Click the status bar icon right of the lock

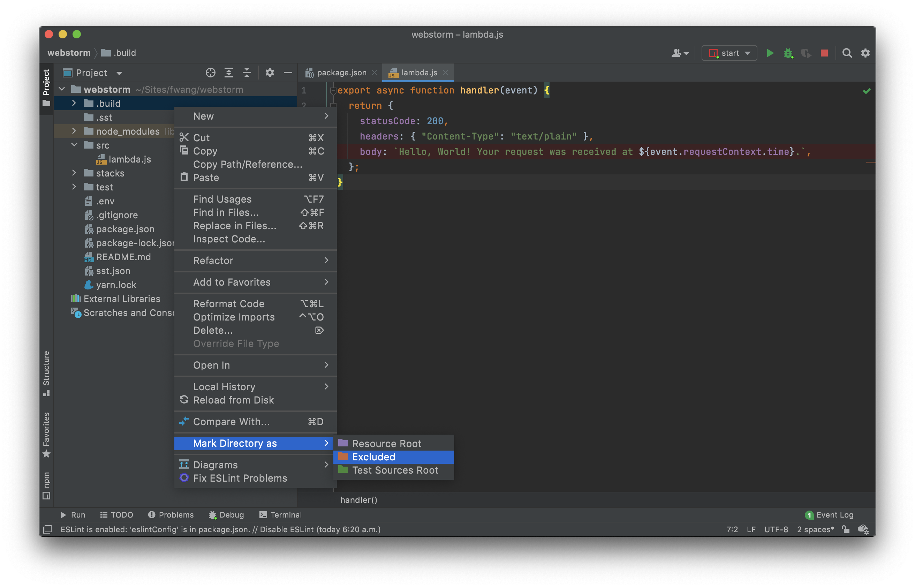[x=863, y=529]
